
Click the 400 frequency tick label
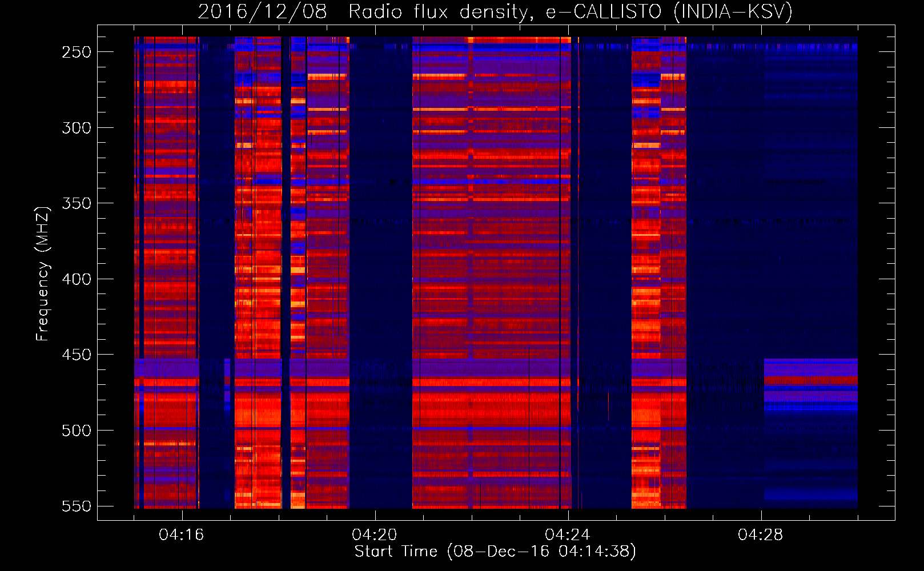click(x=77, y=279)
